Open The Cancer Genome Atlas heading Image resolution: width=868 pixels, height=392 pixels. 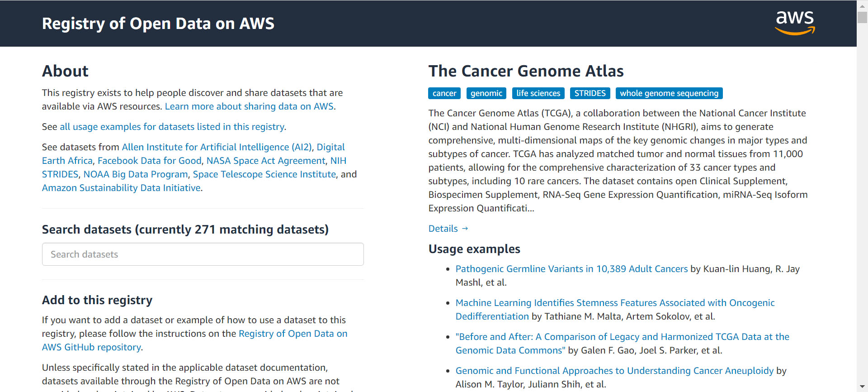point(526,71)
